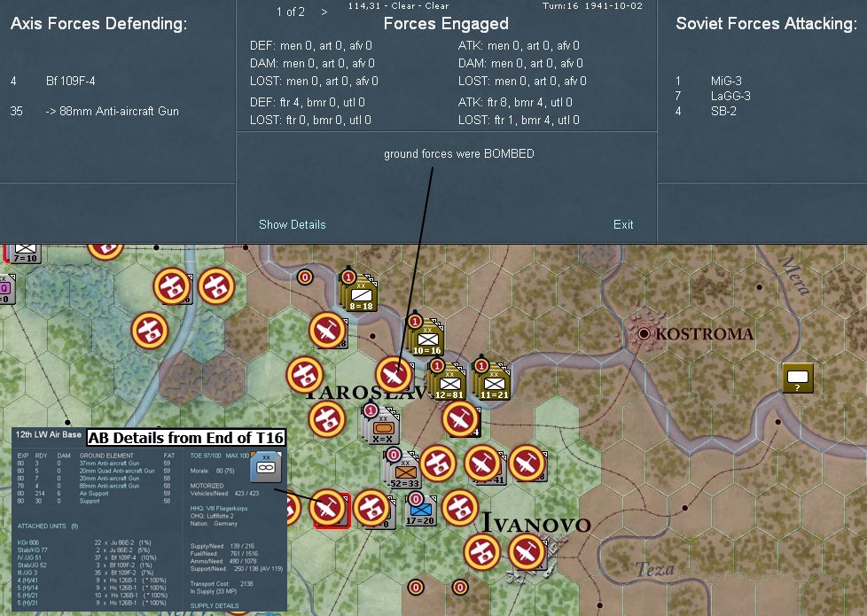Click the Show Details button
Image resolution: width=867 pixels, height=616 pixels.
[292, 224]
